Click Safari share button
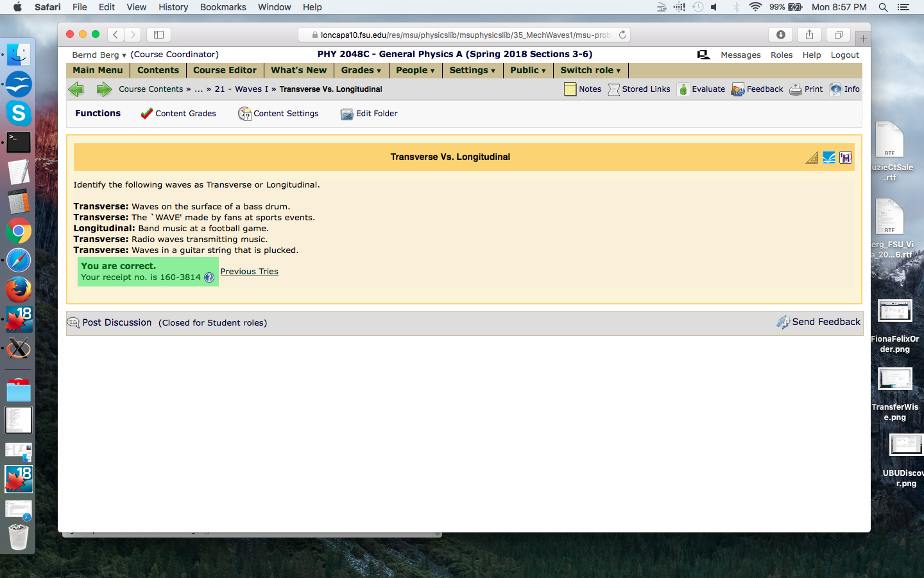The height and width of the screenshot is (578, 924). tap(809, 35)
